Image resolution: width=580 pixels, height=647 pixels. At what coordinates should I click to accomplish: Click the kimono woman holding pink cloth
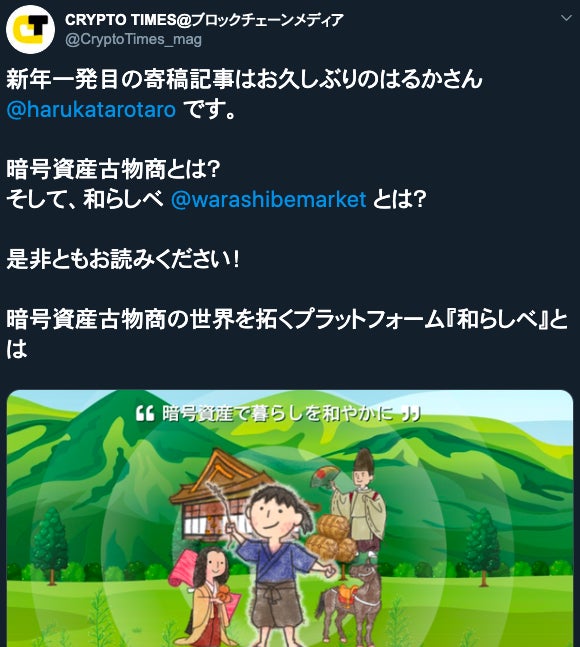204,596
